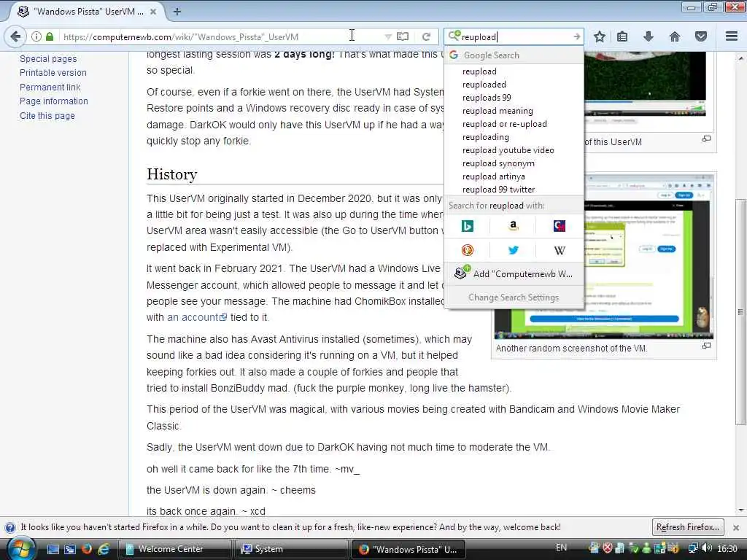Image resolution: width=747 pixels, height=560 pixels.
Task: Choose suggestion 'reupload meaning'
Action: (498, 111)
